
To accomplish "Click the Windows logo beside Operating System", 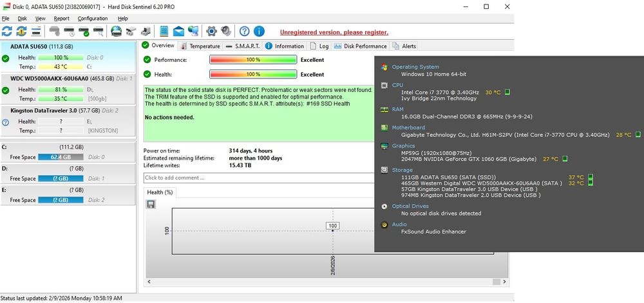I will coord(384,67).
